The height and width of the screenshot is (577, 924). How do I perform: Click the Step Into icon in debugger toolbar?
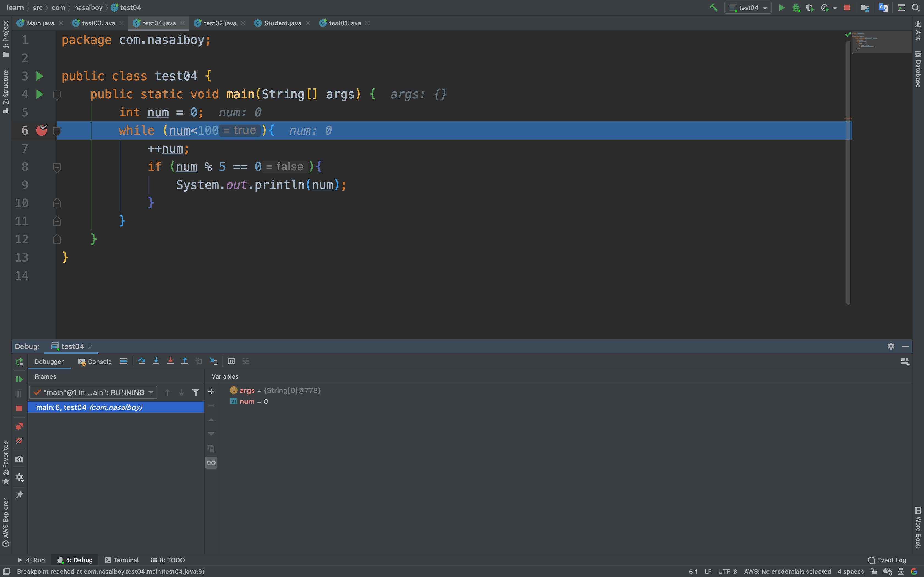pos(156,362)
